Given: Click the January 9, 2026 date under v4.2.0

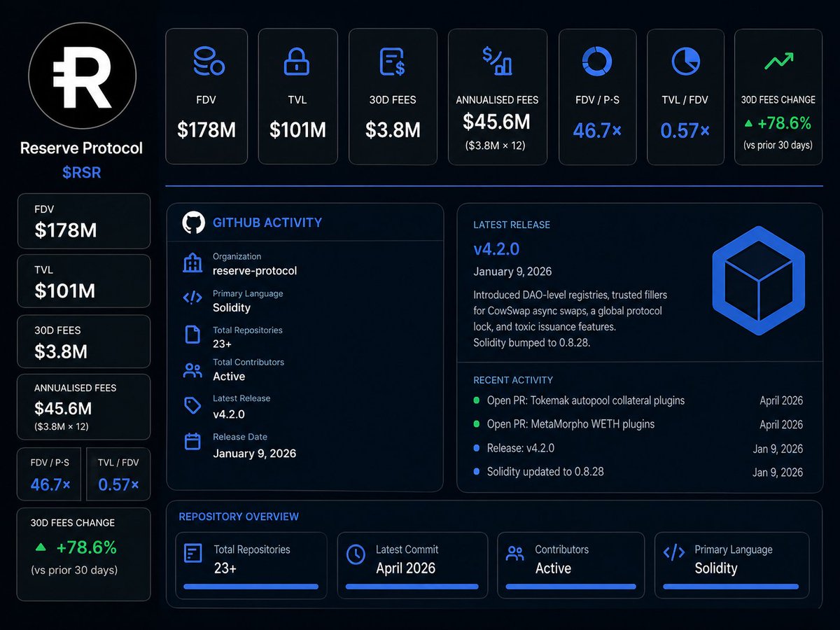Looking at the screenshot, I should click(513, 272).
